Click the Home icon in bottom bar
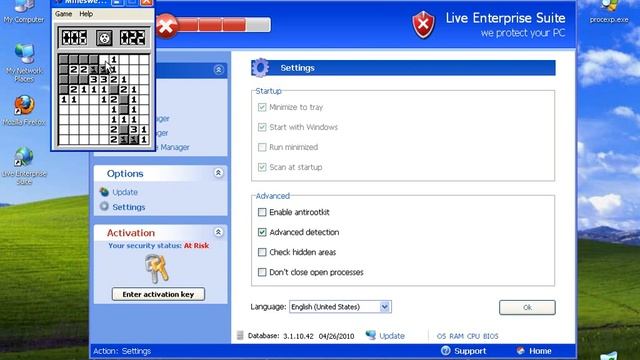 pyautogui.click(x=520, y=351)
